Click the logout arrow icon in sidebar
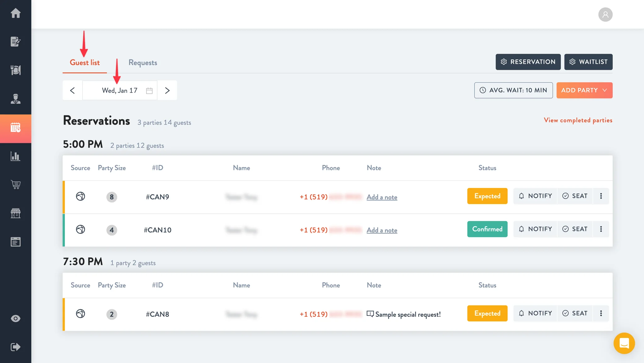Viewport: 644px width, 363px height. (x=15, y=347)
